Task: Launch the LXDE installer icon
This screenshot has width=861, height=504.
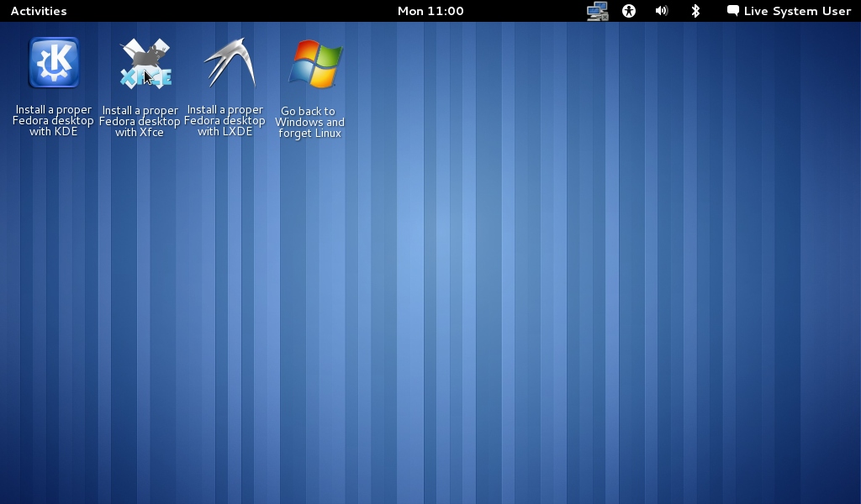Action: pos(226,62)
